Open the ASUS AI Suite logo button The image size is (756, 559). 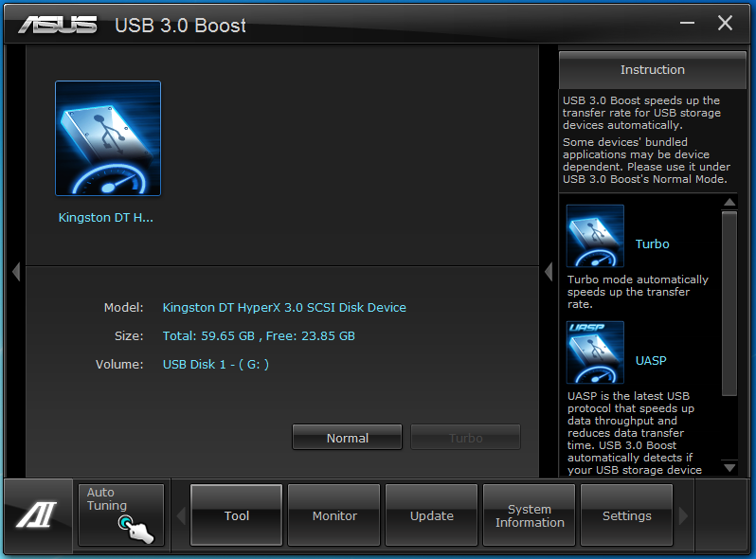[x=38, y=514]
